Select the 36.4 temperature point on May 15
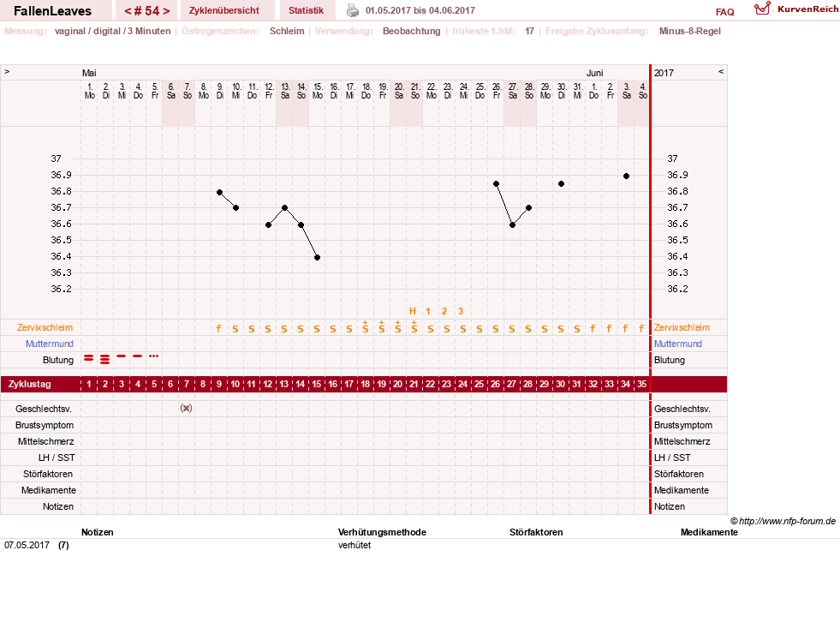The image size is (840, 634). (x=317, y=258)
